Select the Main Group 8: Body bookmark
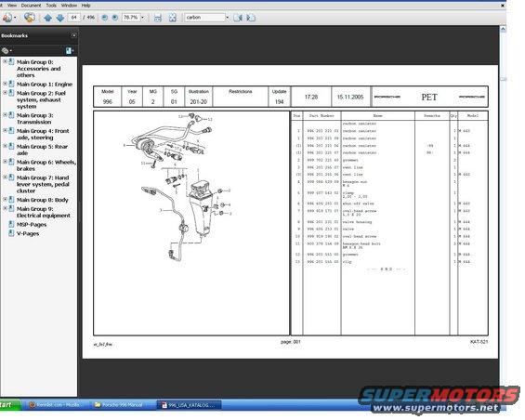This screenshot has width=525, height=420. click(x=43, y=200)
